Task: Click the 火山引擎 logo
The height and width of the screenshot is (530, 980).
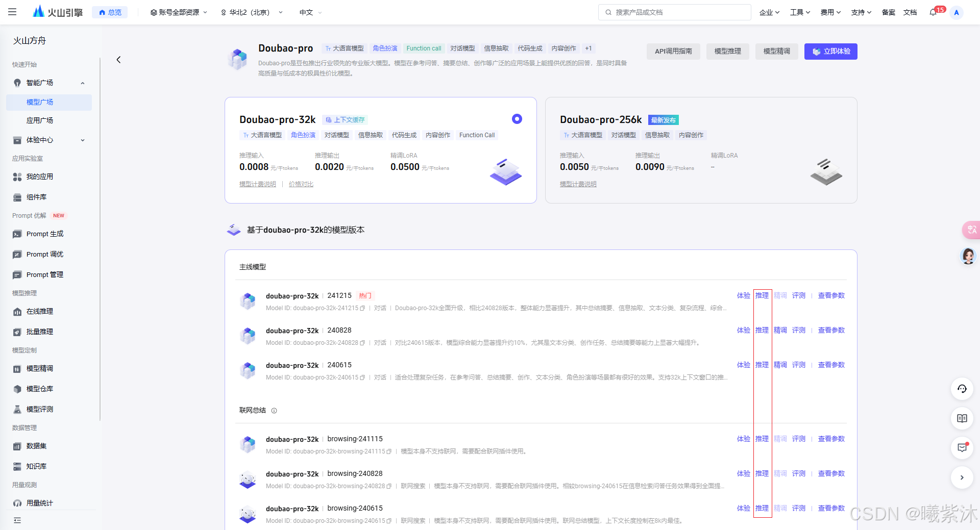Action: (57, 12)
